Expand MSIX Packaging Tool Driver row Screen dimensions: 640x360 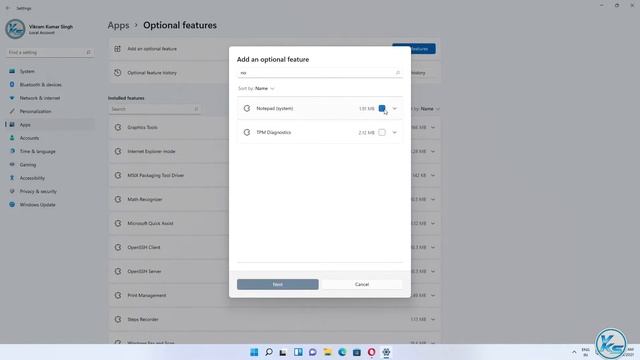(433, 176)
